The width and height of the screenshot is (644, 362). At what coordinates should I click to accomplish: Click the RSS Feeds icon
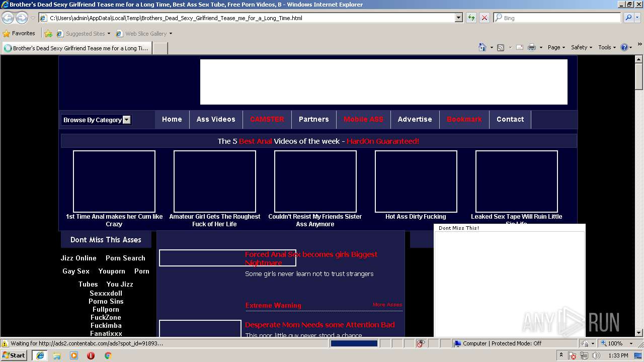click(501, 47)
